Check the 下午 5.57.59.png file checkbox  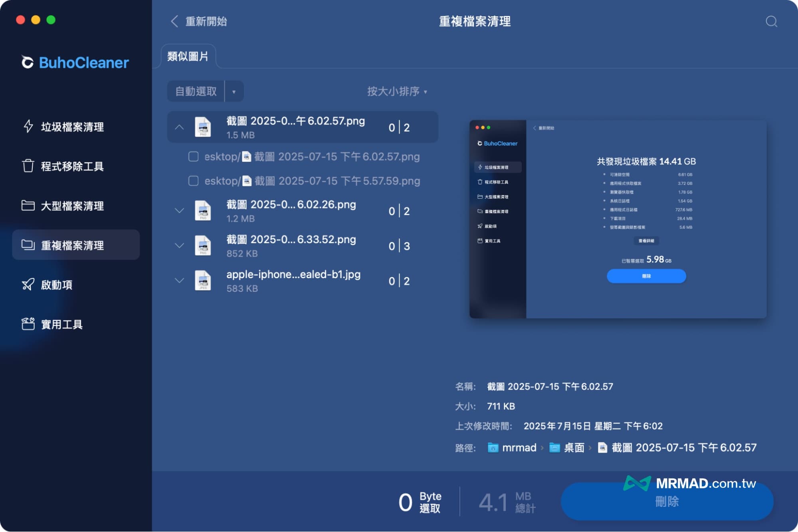194,181
